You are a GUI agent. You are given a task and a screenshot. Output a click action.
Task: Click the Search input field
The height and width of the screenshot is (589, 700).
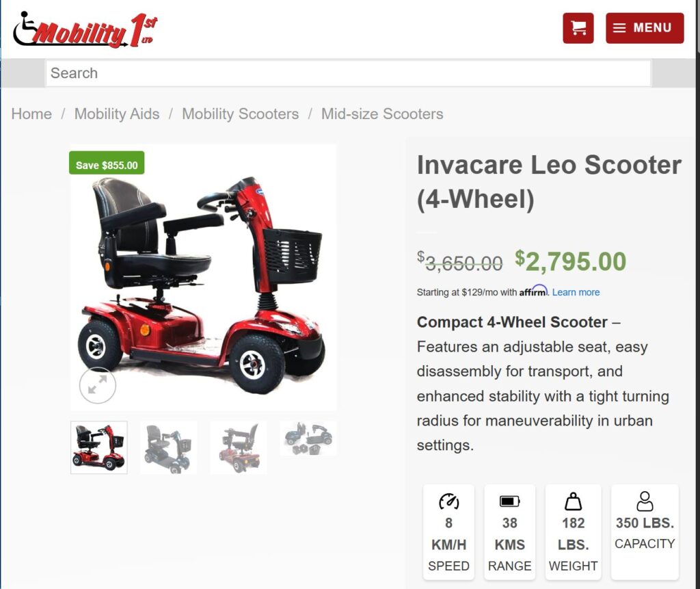tap(348, 73)
